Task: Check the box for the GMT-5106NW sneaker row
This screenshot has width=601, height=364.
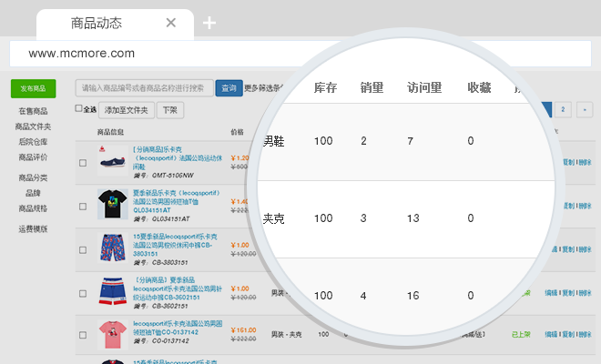Action: tap(83, 163)
